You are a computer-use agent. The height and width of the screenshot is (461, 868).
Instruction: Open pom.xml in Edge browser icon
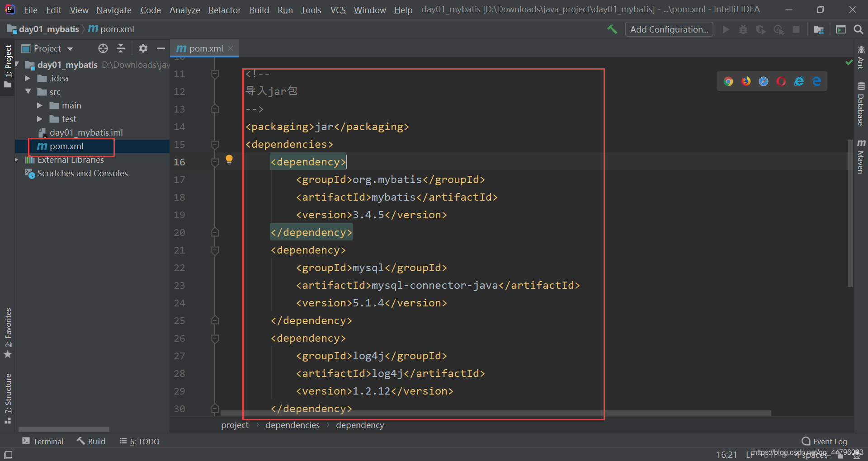816,81
